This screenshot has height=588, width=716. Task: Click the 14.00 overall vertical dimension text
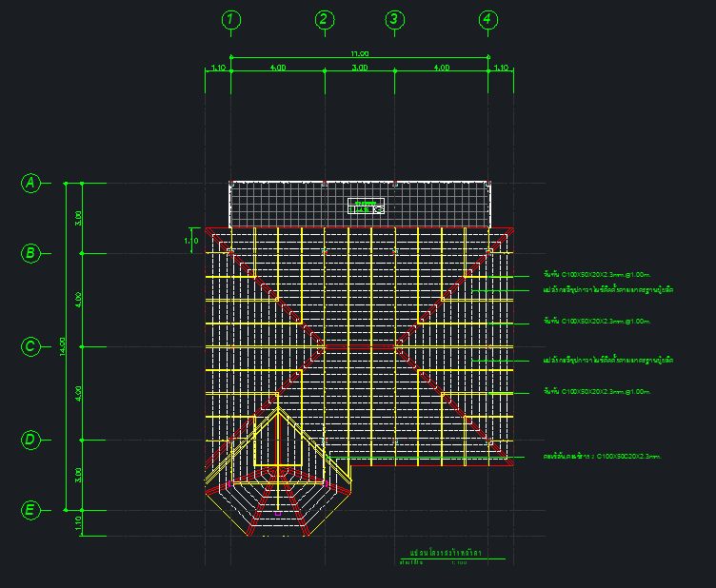pyautogui.click(x=62, y=345)
